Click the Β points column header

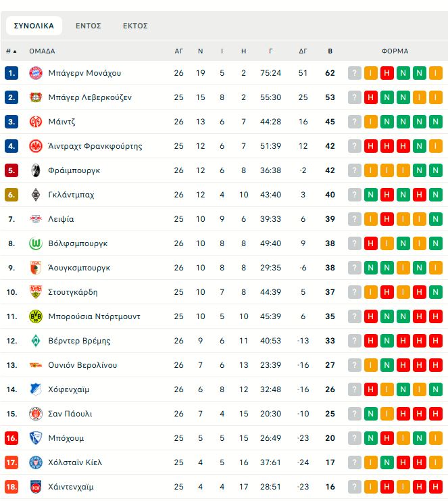coord(330,51)
